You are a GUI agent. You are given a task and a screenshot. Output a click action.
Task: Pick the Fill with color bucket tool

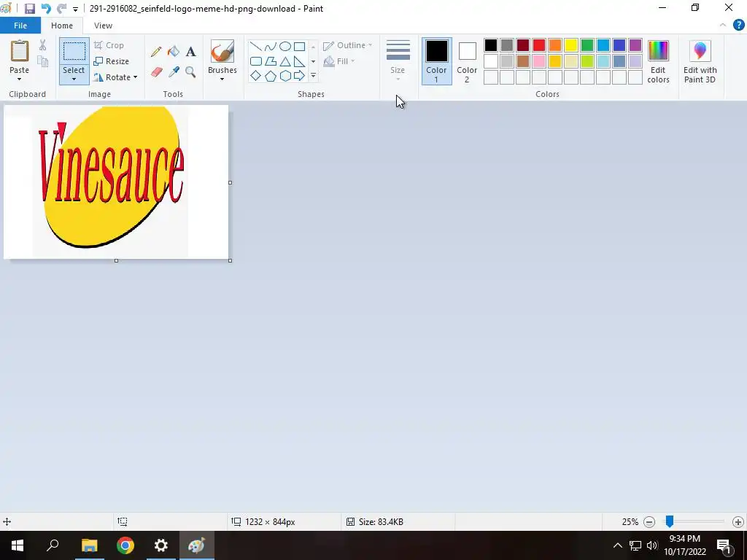[174, 52]
